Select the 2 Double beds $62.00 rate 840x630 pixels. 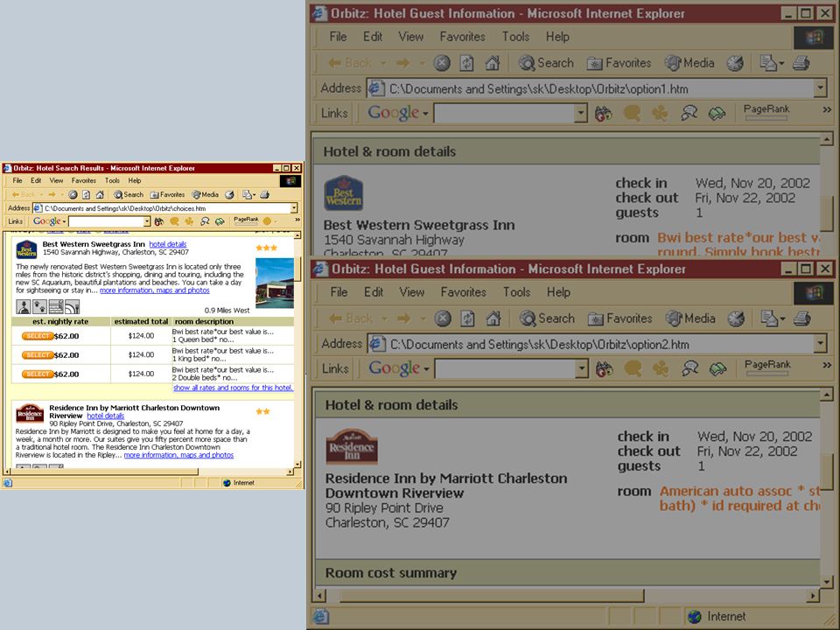pos(38,374)
